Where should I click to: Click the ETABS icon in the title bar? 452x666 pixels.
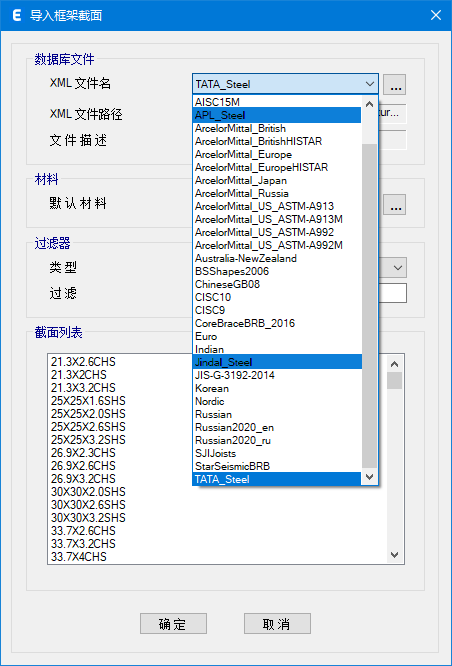pos(17,15)
